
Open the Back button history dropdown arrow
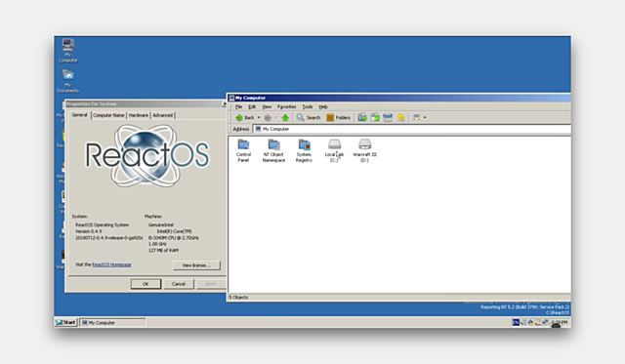point(258,117)
